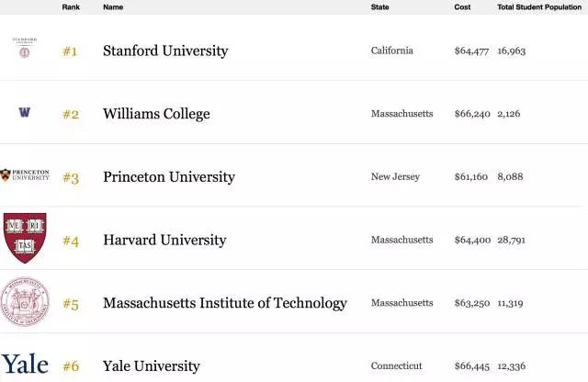Click the Stanford University logo icon
This screenshot has height=382, width=588.
pos(25,47)
